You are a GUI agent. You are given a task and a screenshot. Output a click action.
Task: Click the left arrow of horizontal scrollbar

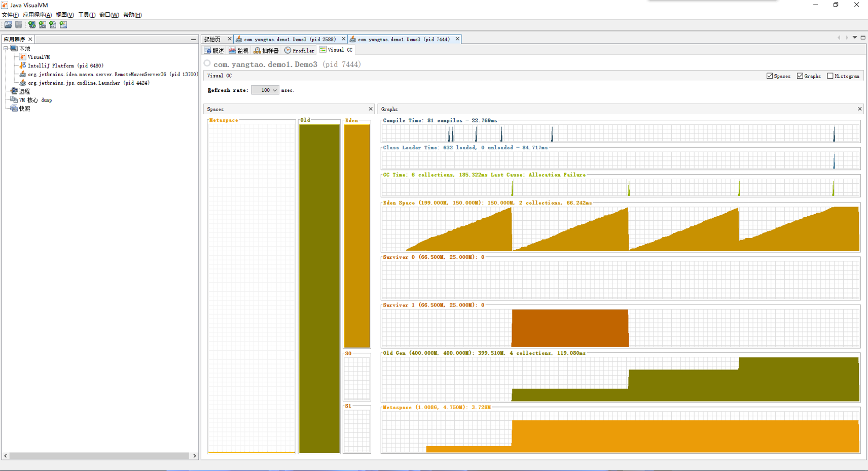6,456
